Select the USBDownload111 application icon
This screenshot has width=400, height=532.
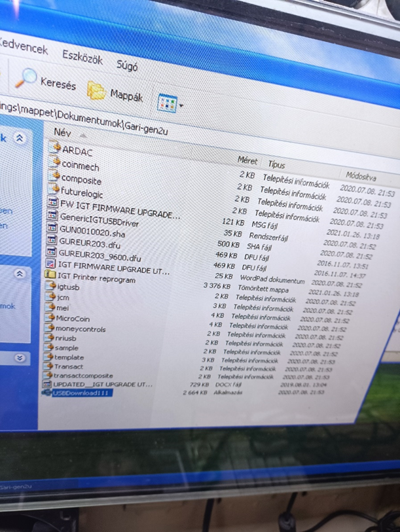point(46,393)
